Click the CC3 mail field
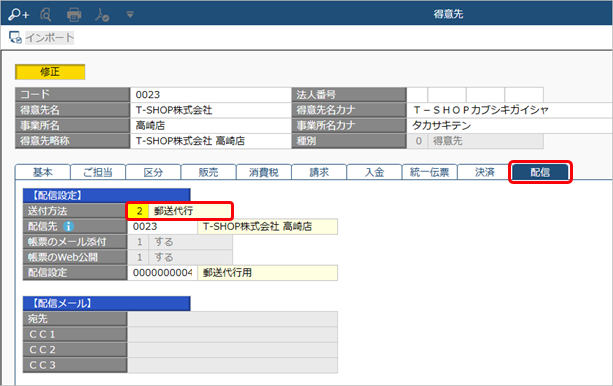Viewport: 613px width, 386px height. pos(233,365)
